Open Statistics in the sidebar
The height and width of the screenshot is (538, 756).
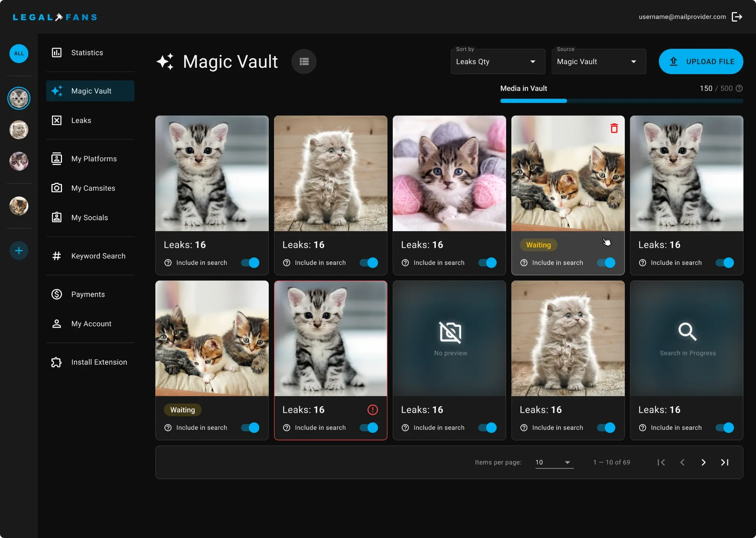pyautogui.click(x=90, y=53)
